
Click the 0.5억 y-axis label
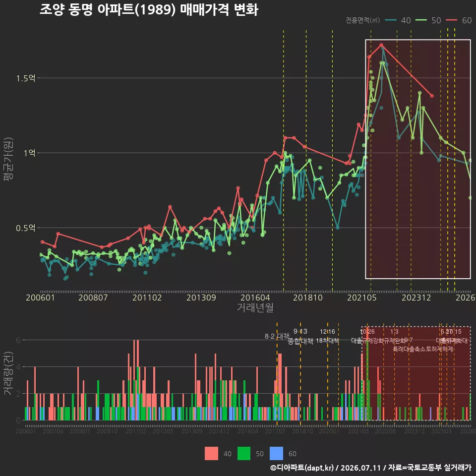(x=26, y=228)
